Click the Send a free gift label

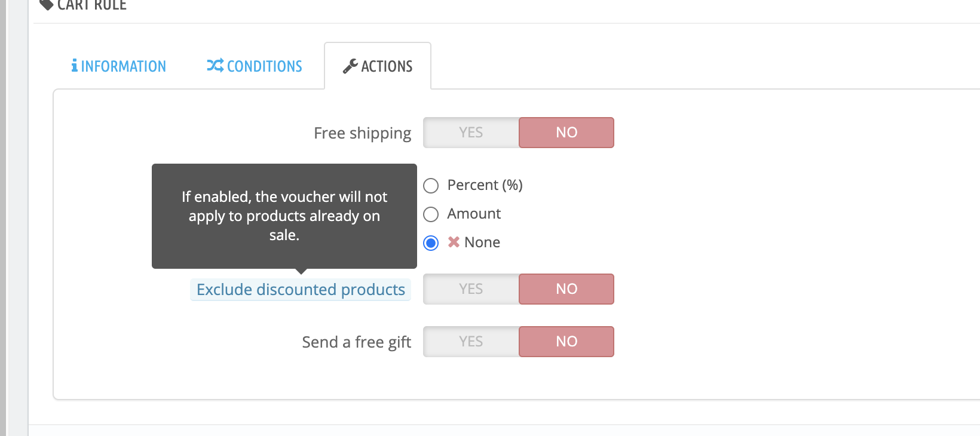coord(356,342)
